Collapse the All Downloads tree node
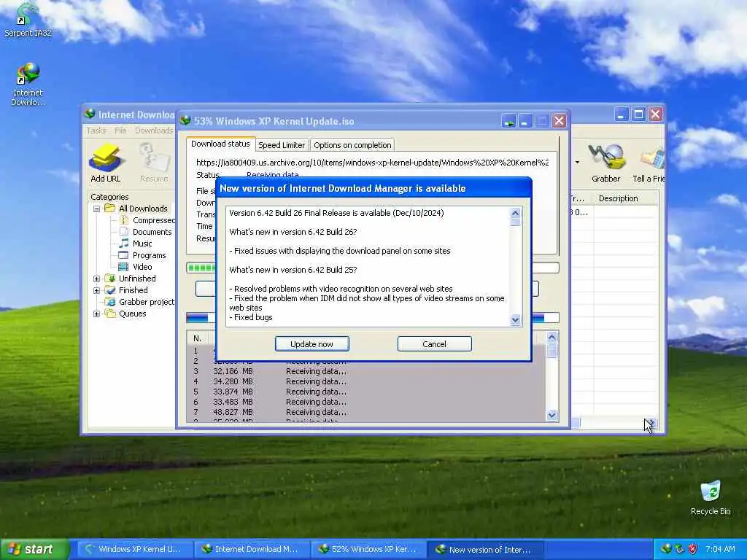The height and width of the screenshot is (560, 747). [x=96, y=209]
